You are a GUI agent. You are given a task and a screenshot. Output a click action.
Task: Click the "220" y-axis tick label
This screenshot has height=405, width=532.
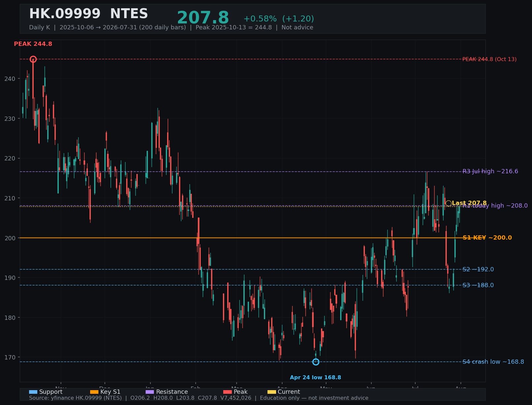10,158
